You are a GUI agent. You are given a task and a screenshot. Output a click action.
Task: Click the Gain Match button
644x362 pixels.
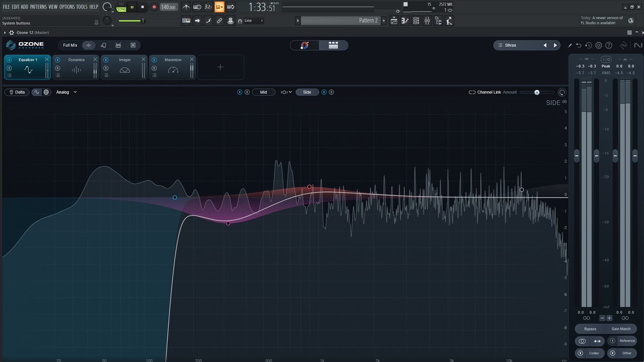pyautogui.click(x=621, y=329)
